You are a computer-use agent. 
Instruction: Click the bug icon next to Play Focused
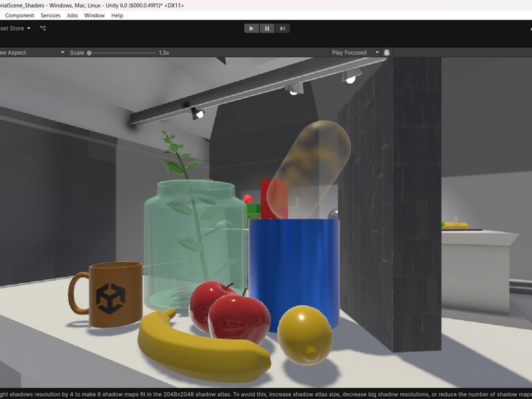(387, 53)
